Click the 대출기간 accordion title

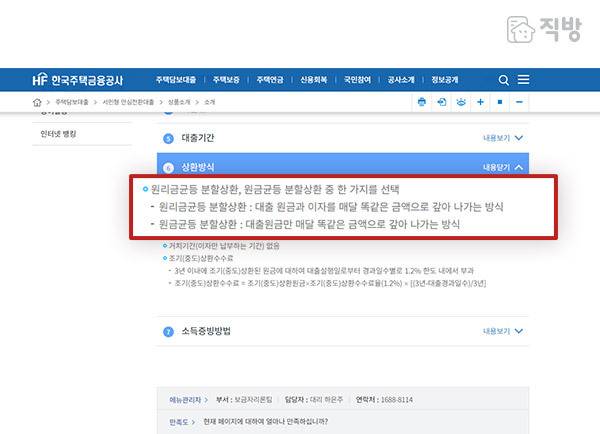click(x=197, y=138)
